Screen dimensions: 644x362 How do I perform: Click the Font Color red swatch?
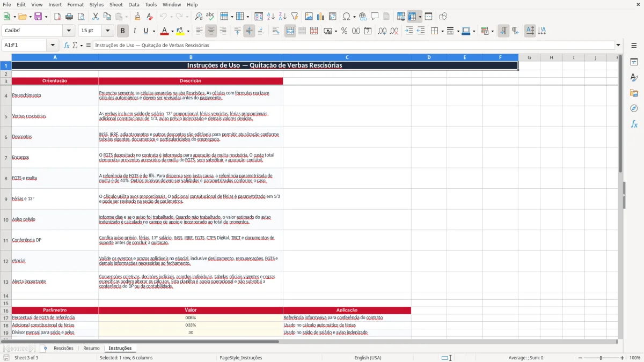(x=165, y=31)
